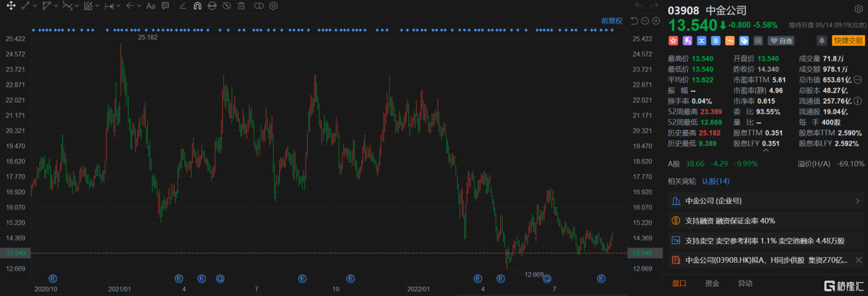Click 支持融资 margin financing row
Screen dimensions: 868x296
(766, 221)
